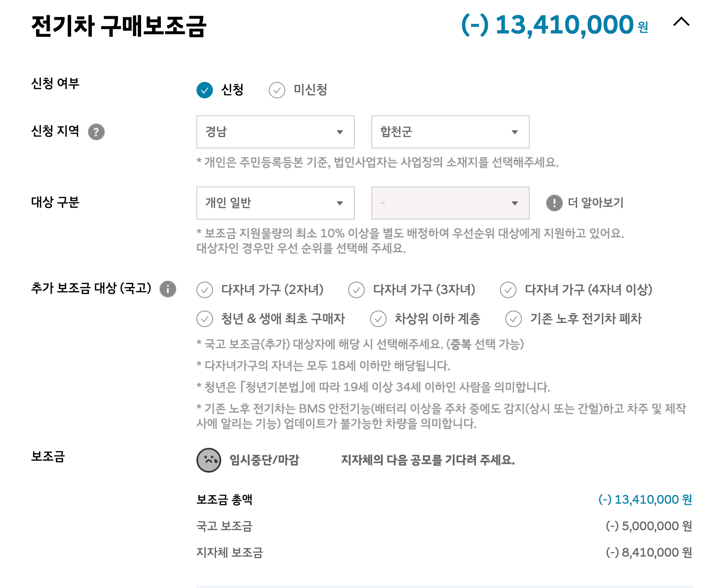The image size is (717, 588).
Task: Select the 신청 radio button
Action: point(205,90)
